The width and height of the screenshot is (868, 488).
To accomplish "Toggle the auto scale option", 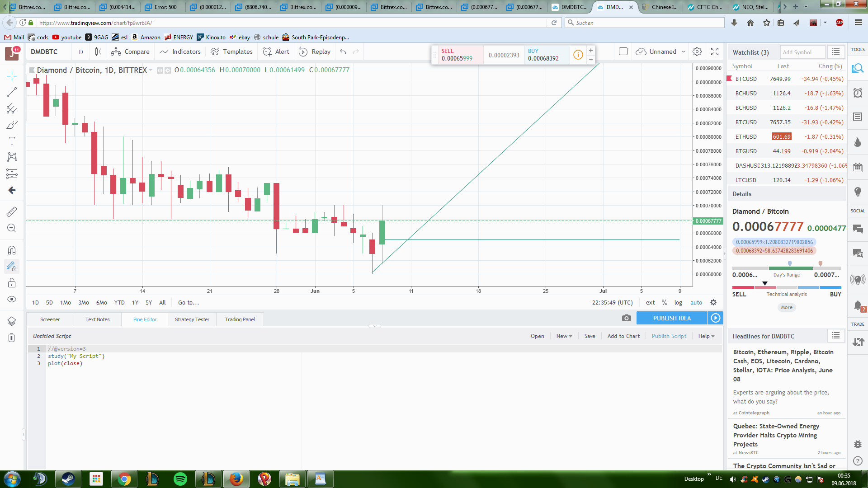I will coord(696,303).
